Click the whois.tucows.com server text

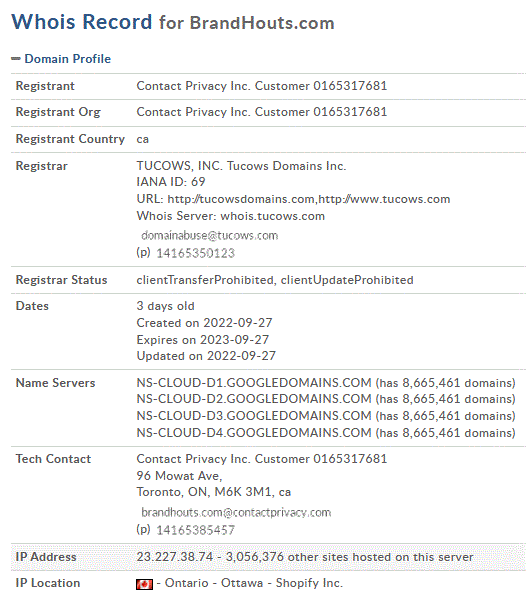(273, 216)
